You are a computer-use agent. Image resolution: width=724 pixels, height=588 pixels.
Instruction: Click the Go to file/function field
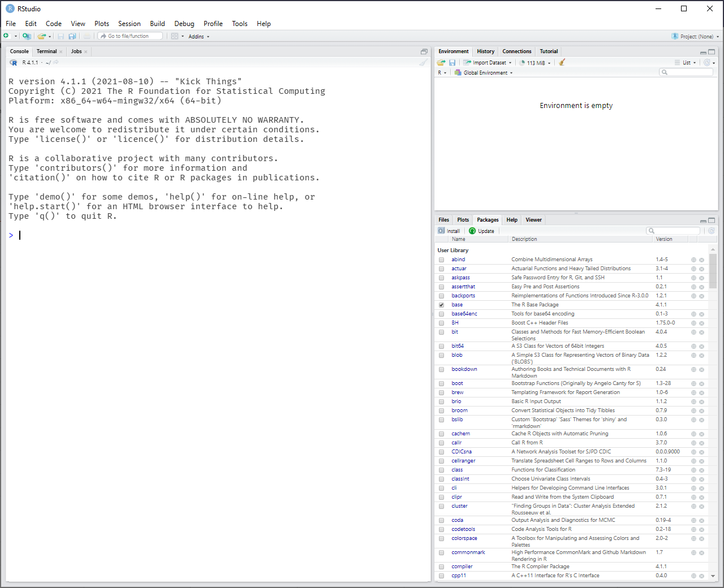130,36
